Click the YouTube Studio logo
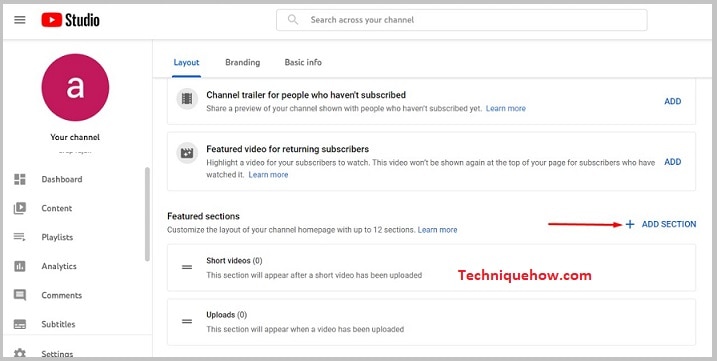Image resolution: width=717 pixels, height=361 pixels. [70, 20]
